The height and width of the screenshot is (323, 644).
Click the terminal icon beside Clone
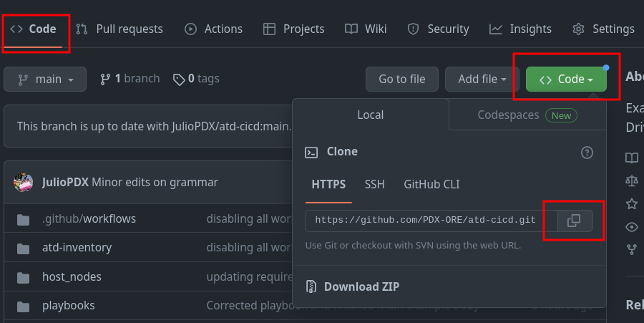(x=311, y=153)
